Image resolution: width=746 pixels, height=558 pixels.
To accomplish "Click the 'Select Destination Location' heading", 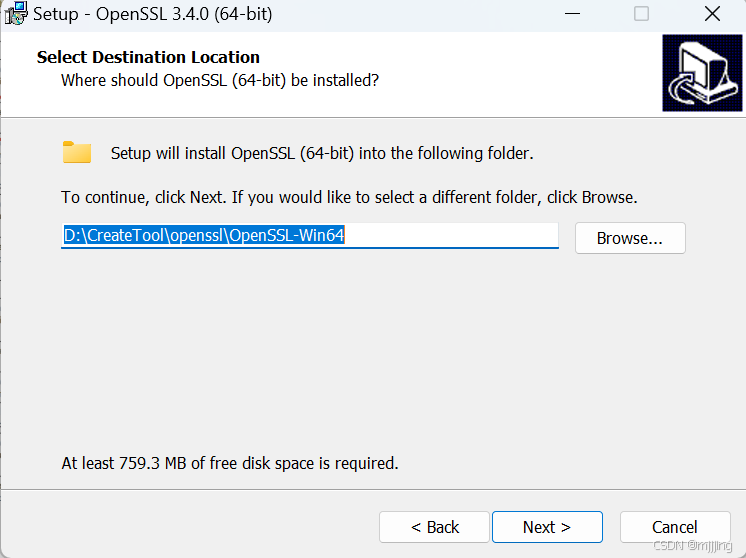I will (x=148, y=57).
